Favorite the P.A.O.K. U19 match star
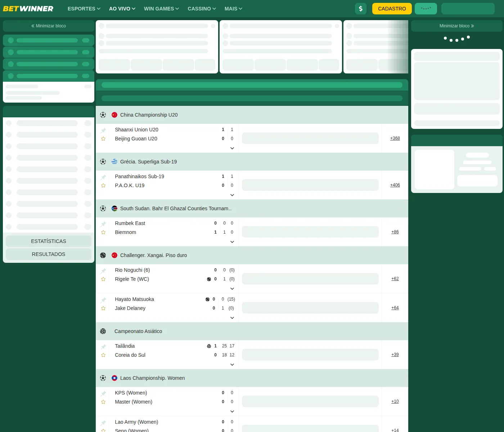The width and height of the screenshot is (504, 432). click(103, 185)
